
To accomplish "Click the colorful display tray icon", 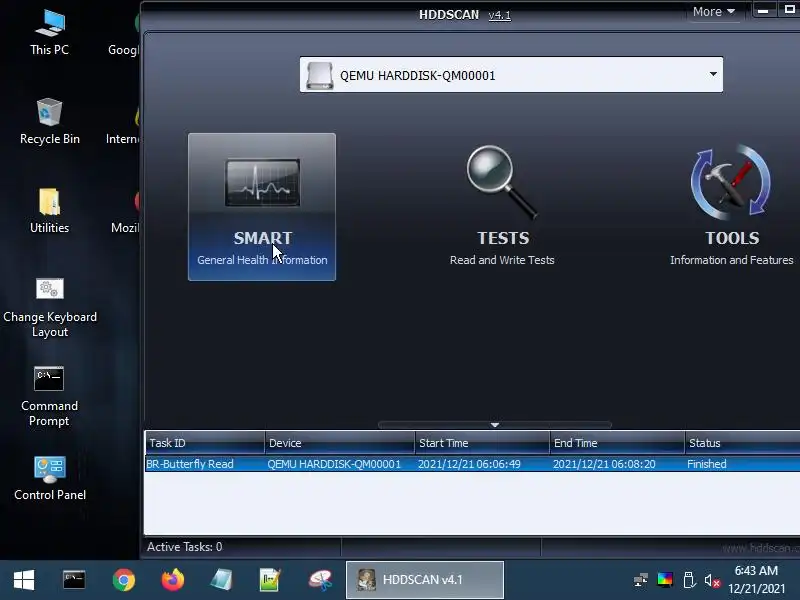I will coord(665,580).
